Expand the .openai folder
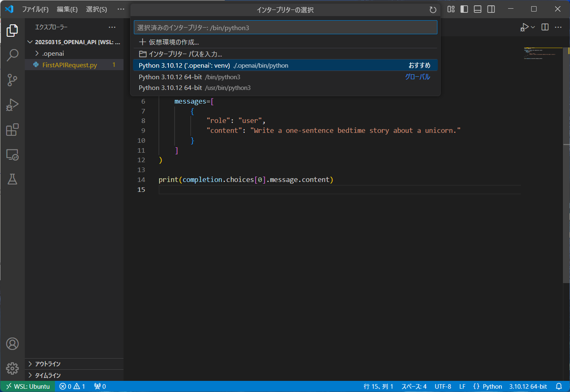The width and height of the screenshot is (570, 392). coord(53,54)
